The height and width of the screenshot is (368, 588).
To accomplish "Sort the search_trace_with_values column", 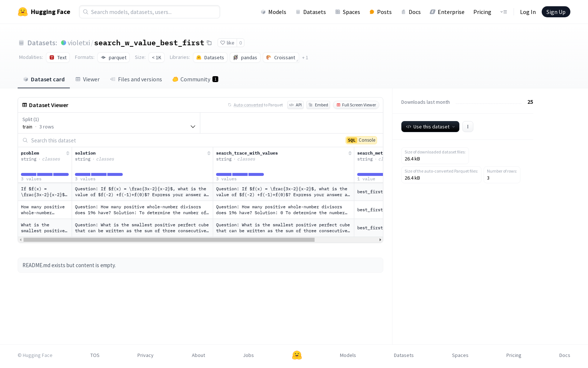I will tap(350, 153).
